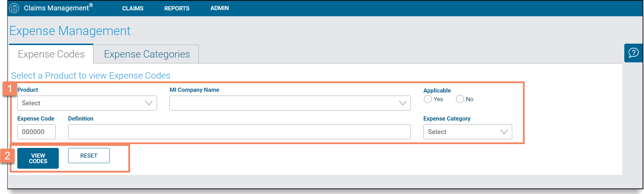Switch to the Expense Codes tab
The height and width of the screenshot is (194, 644).
click(51, 54)
